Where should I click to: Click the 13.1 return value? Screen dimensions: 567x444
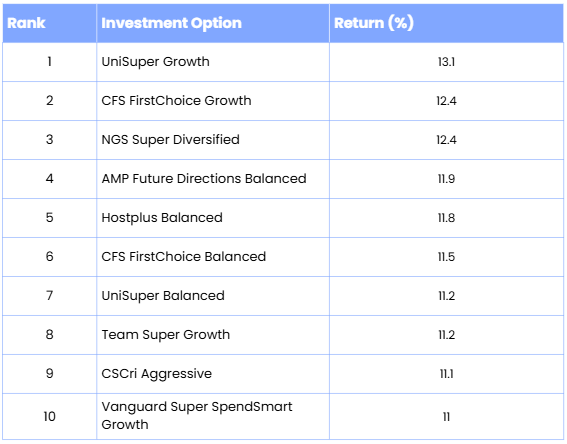[x=446, y=62]
